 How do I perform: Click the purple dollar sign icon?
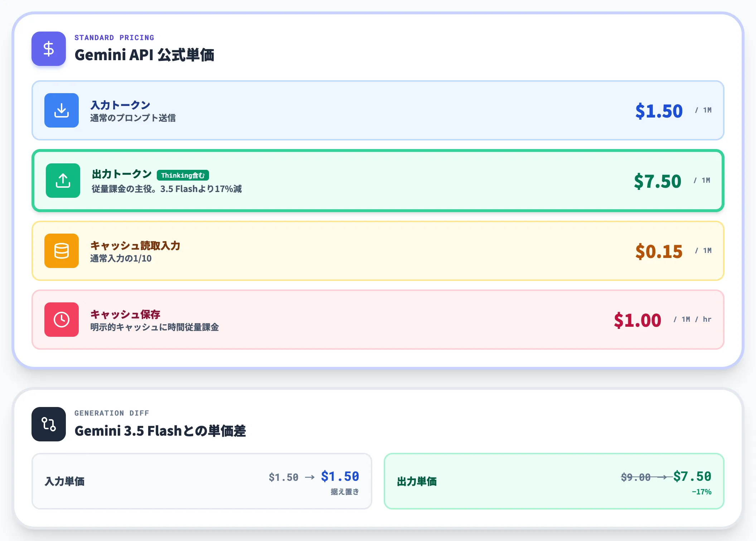point(49,49)
